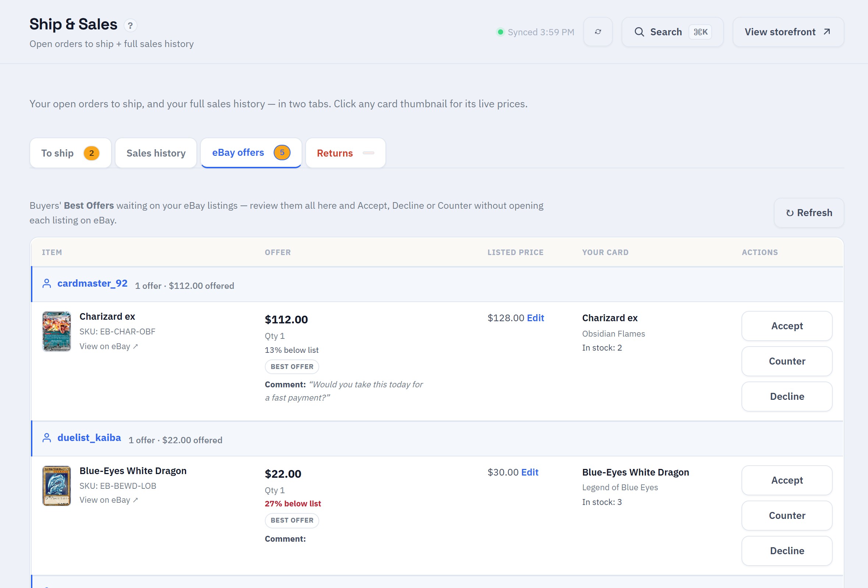Click the sync refresh icon button
The image size is (868, 588).
pyautogui.click(x=598, y=32)
